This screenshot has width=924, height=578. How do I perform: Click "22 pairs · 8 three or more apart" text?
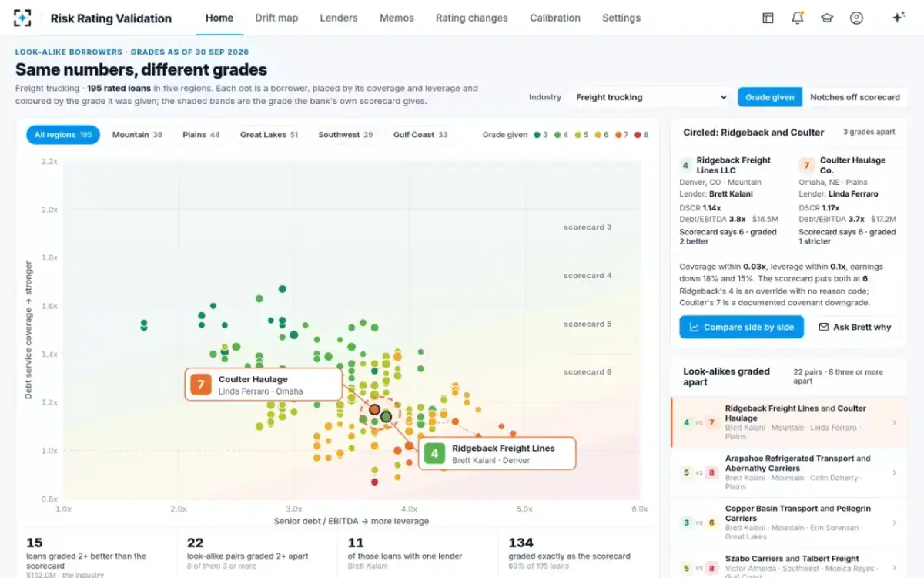(838, 376)
